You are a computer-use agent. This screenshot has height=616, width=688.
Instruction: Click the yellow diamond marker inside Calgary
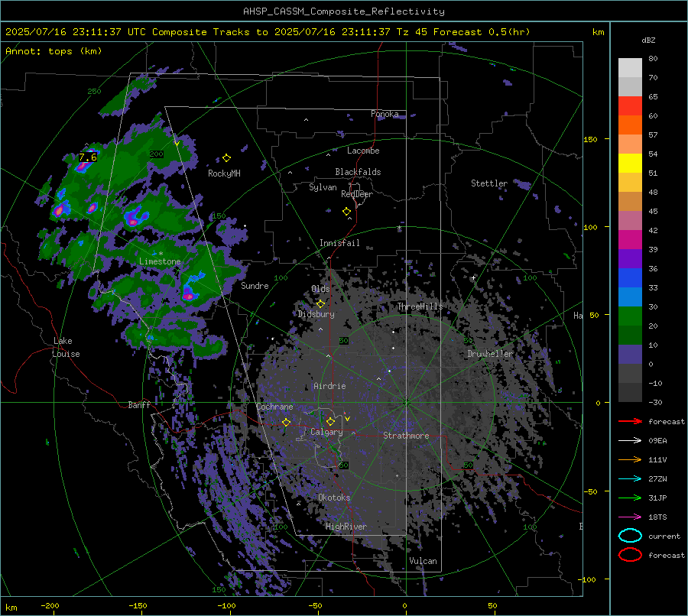(330, 422)
